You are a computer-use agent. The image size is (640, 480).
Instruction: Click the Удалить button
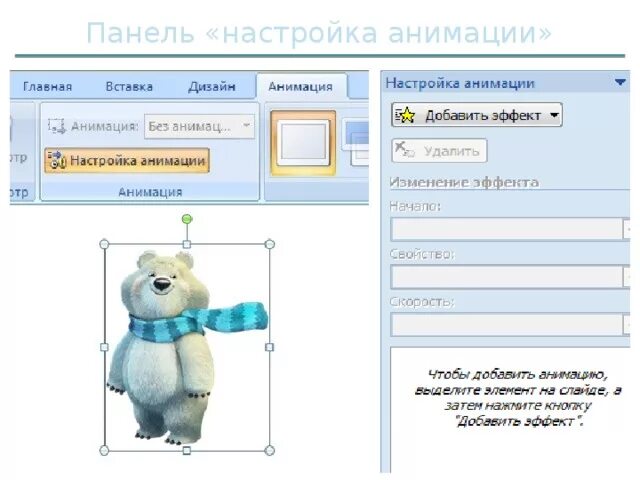(439, 151)
